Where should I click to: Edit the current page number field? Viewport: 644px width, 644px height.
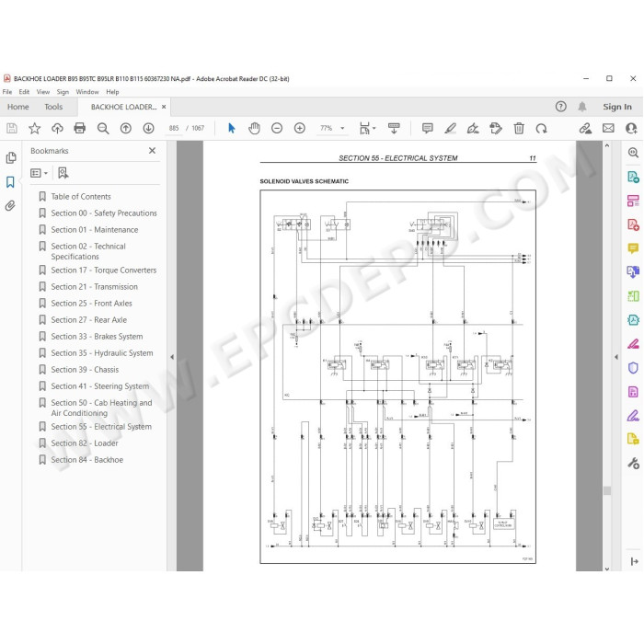tap(174, 128)
